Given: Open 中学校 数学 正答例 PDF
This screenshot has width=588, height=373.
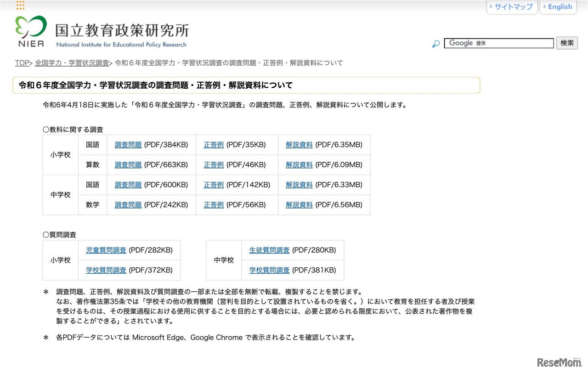Looking at the screenshot, I should tap(213, 205).
